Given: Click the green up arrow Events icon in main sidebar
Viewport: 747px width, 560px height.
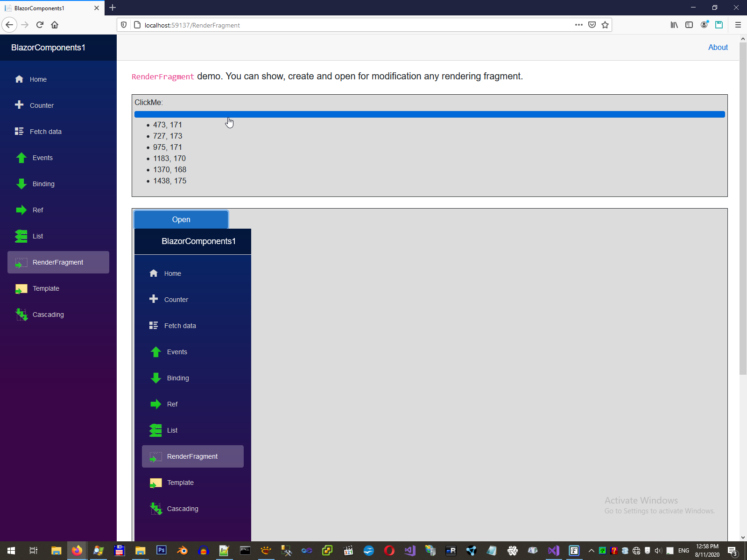Looking at the screenshot, I should (21, 158).
